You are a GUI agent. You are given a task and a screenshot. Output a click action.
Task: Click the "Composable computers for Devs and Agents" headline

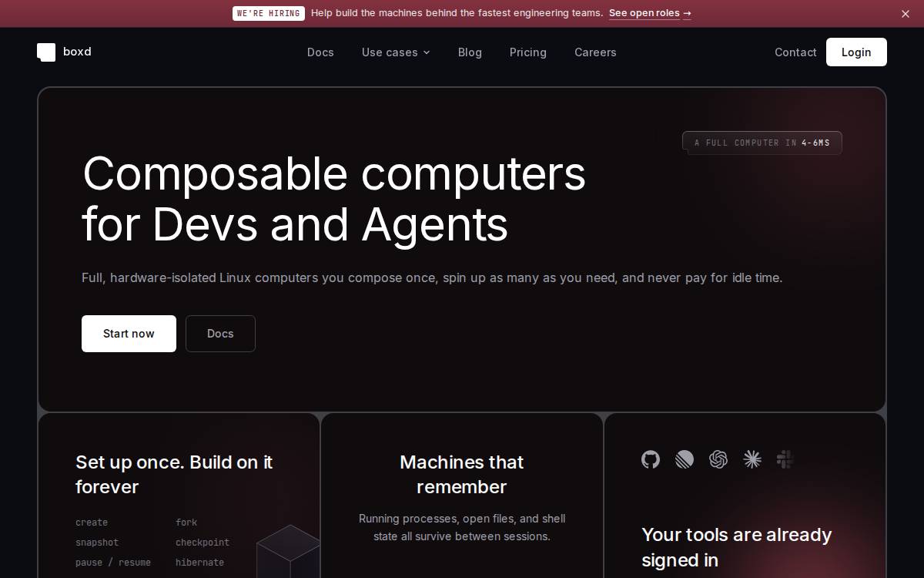[334, 199]
